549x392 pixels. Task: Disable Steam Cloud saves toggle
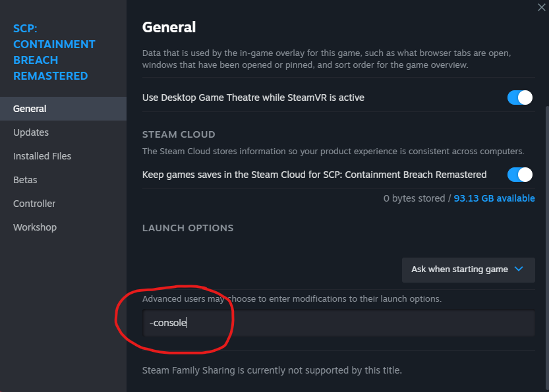click(x=519, y=175)
